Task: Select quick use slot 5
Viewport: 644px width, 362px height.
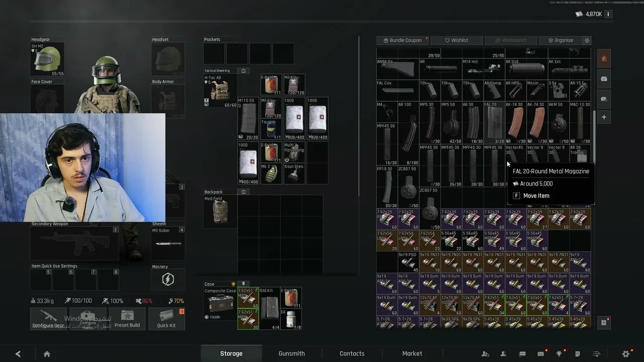Action: [41, 280]
